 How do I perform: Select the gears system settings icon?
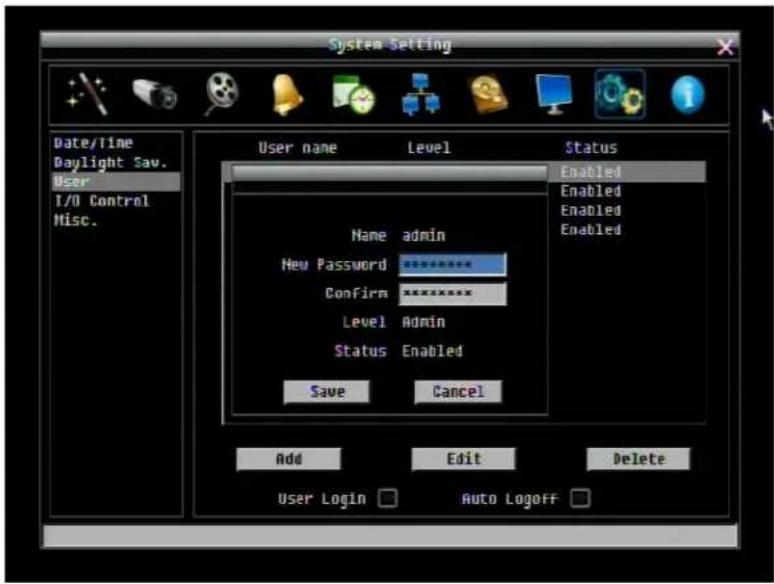point(620,94)
